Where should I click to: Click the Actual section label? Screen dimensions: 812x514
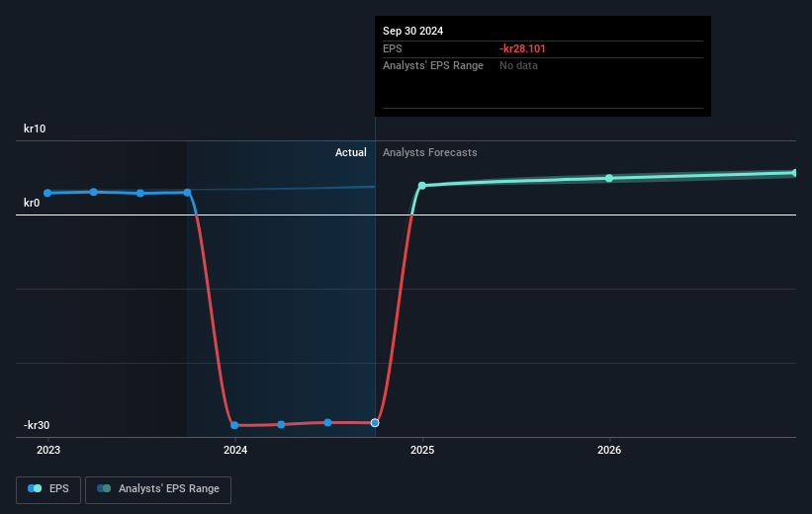click(350, 152)
